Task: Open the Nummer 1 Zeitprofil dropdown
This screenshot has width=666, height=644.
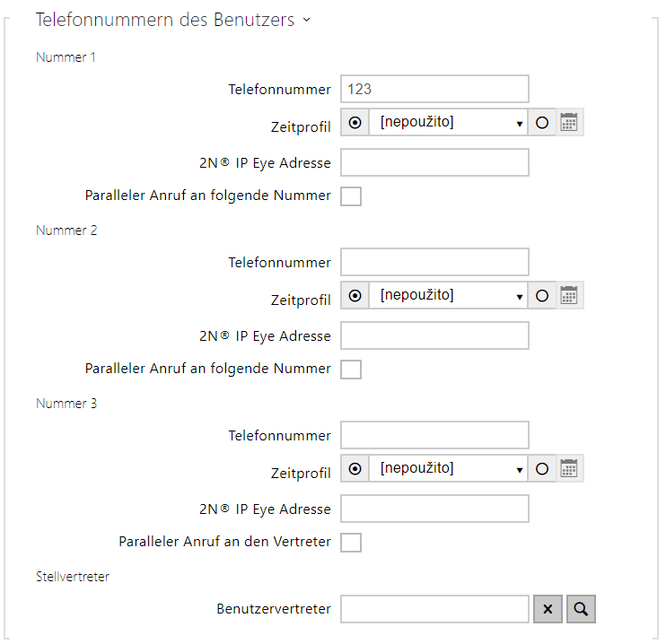Action: [449, 123]
